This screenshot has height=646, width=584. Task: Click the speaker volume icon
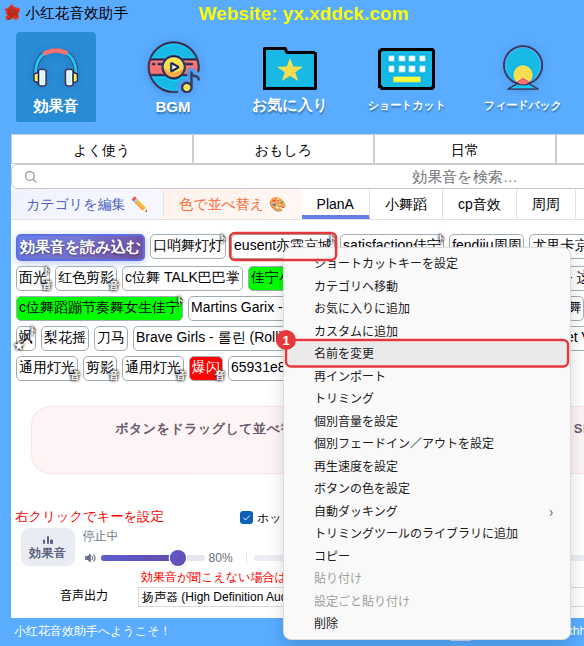coord(90,558)
